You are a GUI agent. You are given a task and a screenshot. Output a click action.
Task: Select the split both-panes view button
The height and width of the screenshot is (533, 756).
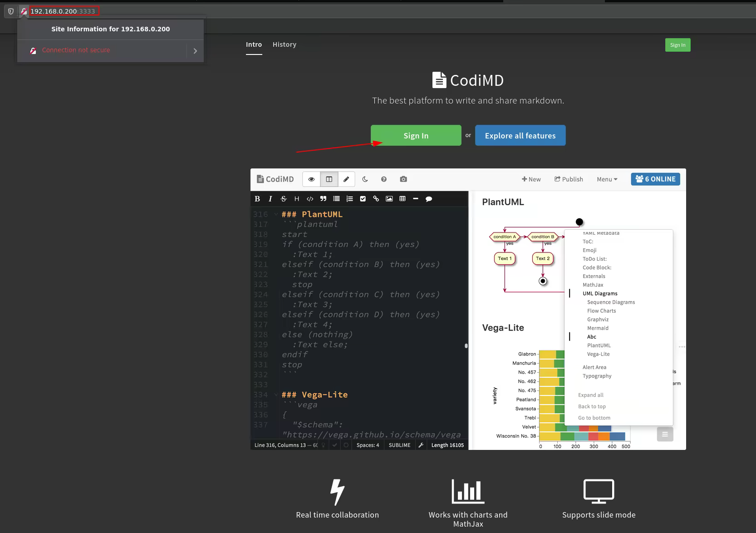pos(329,179)
